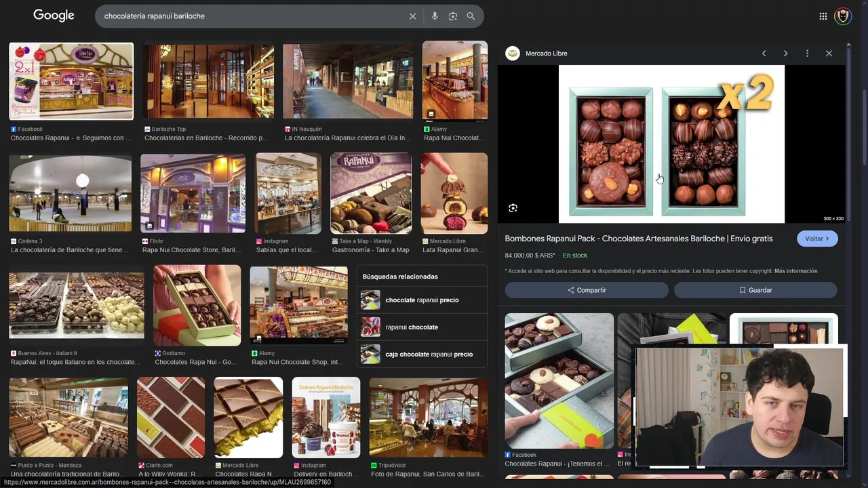
Task: Open Facebook Chocolates Rapanui 2x1 thumbnail
Action: point(71,81)
